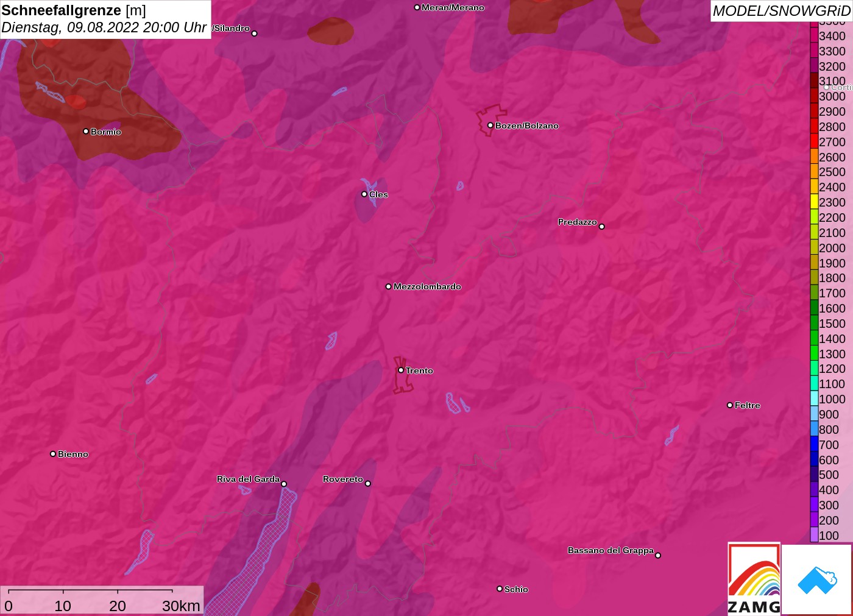The height and width of the screenshot is (616, 853).
Task: Click the 2000 legend value
Action: point(832,248)
